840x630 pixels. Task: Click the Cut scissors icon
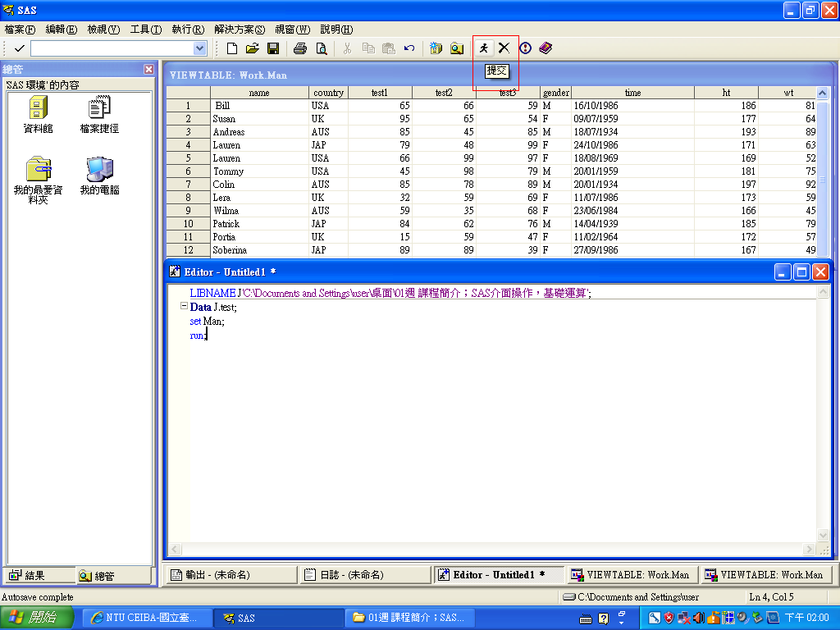coord(347,48)
